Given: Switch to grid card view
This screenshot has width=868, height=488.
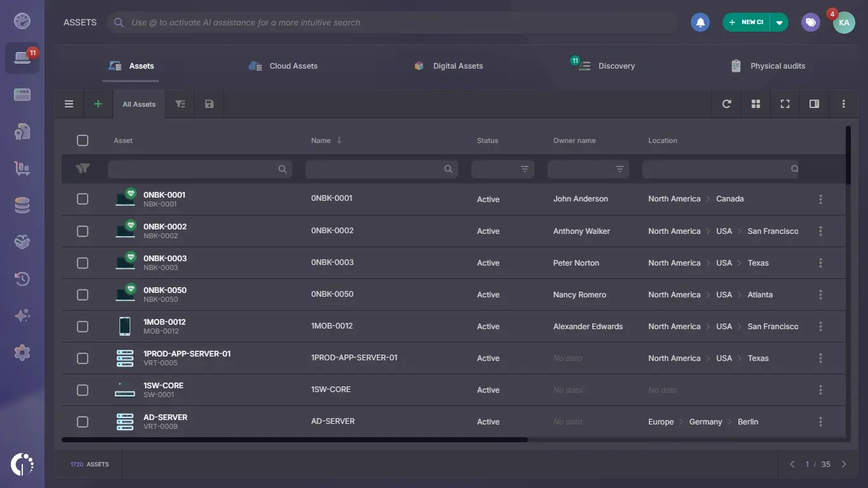Looking at the screenshot, I should (756, 104).
